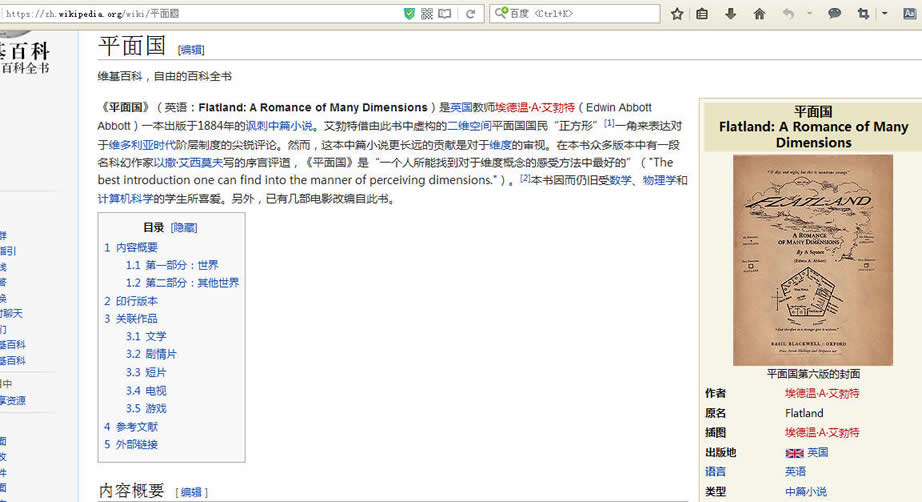Viewport: 922px width, 502px height.
Task: Jump to section 5 外部链接
Action: pos(131,444)
